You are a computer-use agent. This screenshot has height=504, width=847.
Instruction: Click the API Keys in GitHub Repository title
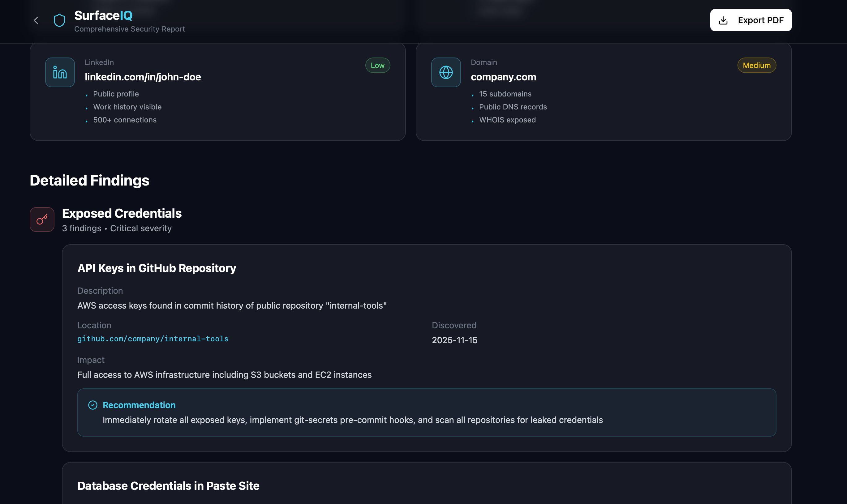tap(157, 268)
